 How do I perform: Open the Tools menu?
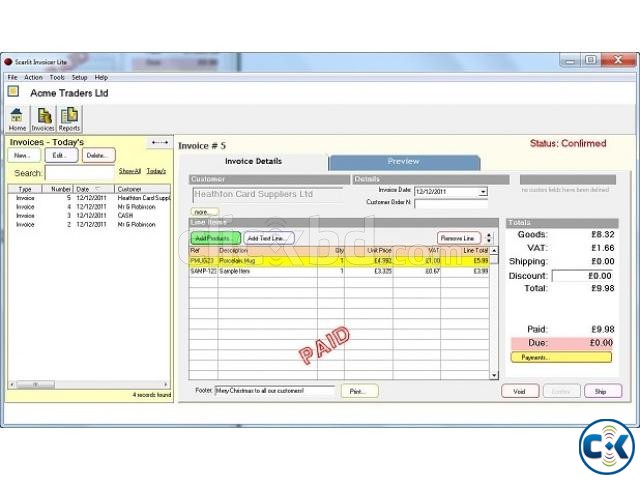(57, 77)
